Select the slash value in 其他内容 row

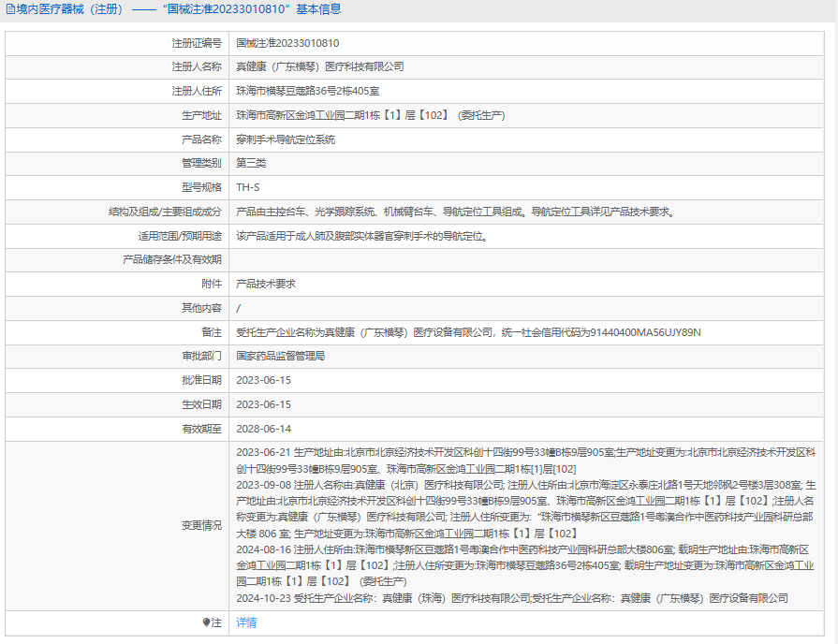[x=239, y=308]
